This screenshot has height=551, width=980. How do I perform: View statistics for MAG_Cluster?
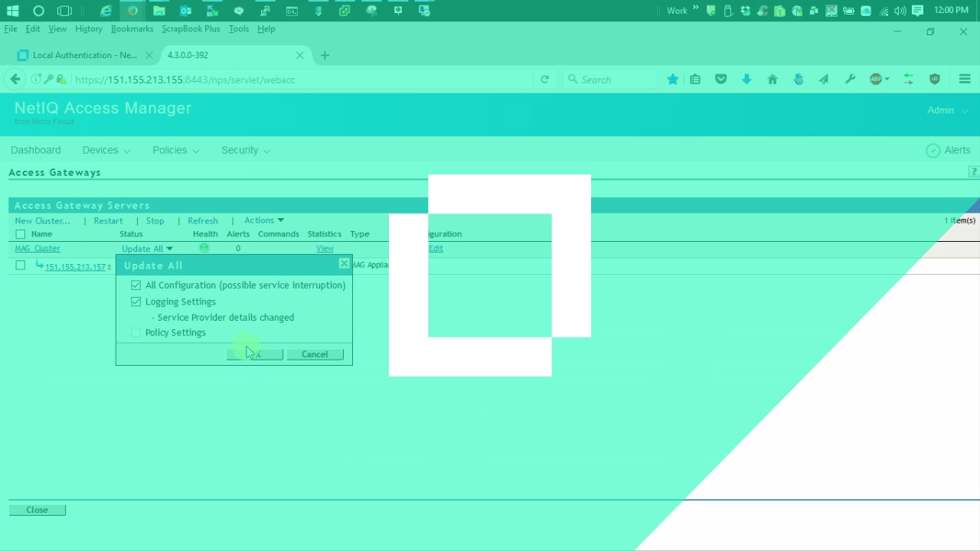325,249
